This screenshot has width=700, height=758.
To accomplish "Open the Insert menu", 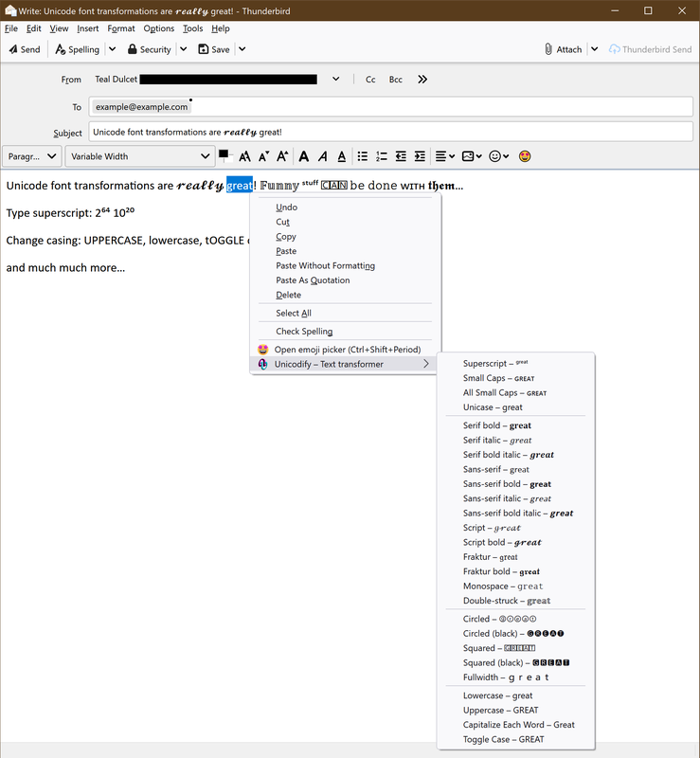I will tap(87, 28).
